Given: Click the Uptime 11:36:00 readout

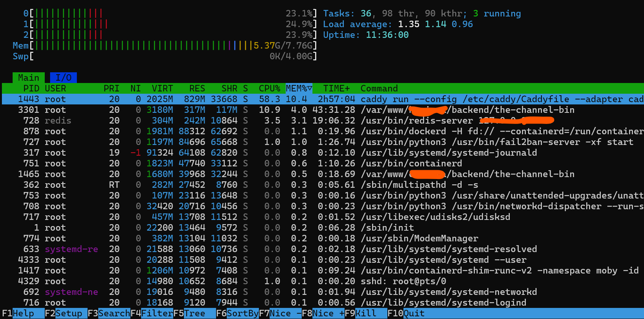Looking at the screenshot, I should coord(366,35).
